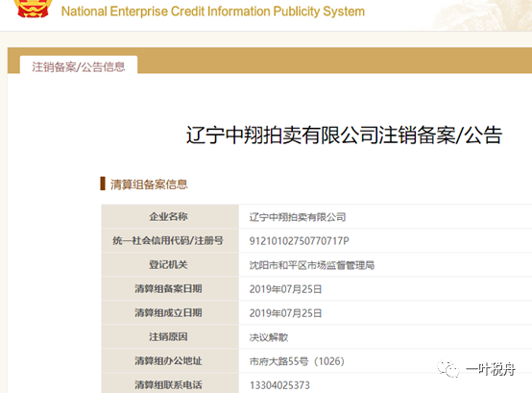Select the value 决议解散
The image size is (532, 393).
click(269, 337)
